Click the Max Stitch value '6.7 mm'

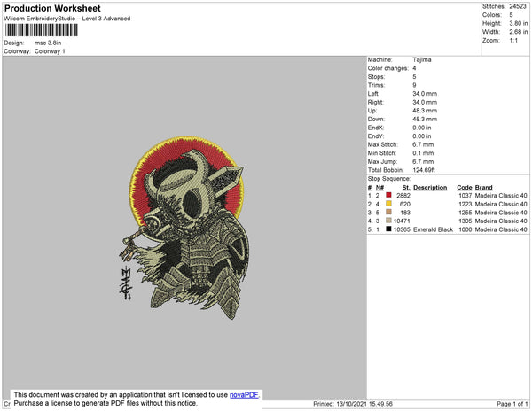(423, 144)
